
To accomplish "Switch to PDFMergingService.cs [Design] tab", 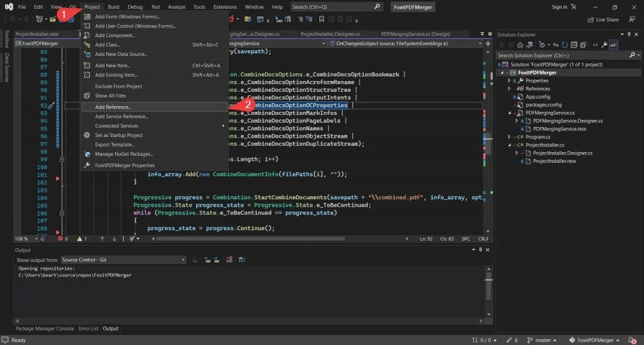I will [x=415, y=34].
